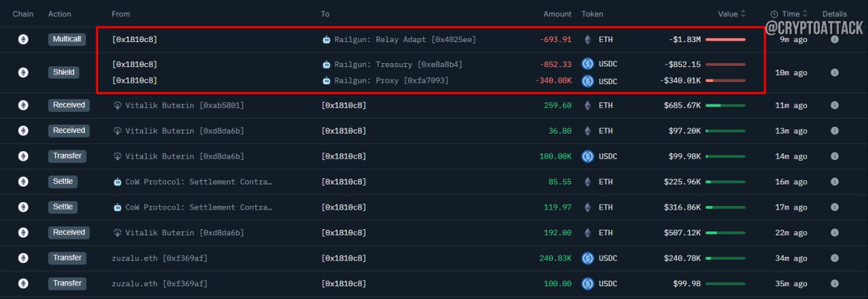Image resolution: width=868 pixels, height=299 pixels.
Task: Click the $685.67K value cell
Action: click(x=683, y=105)
